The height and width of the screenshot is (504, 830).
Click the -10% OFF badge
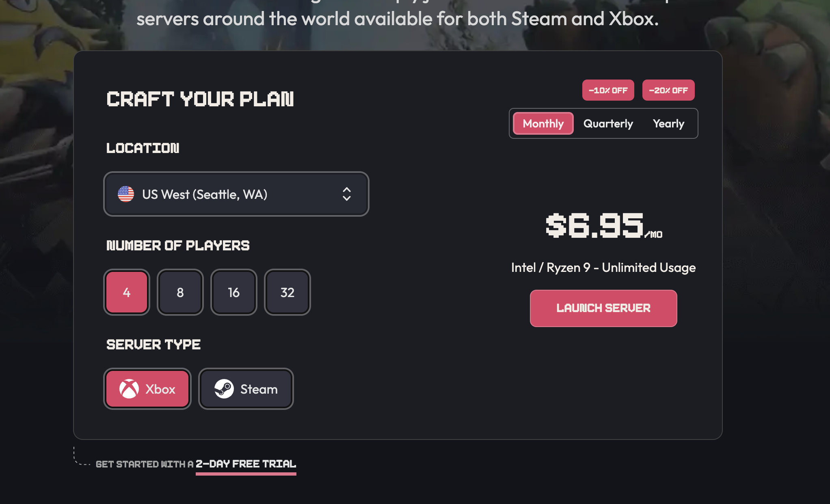[608, 90]
